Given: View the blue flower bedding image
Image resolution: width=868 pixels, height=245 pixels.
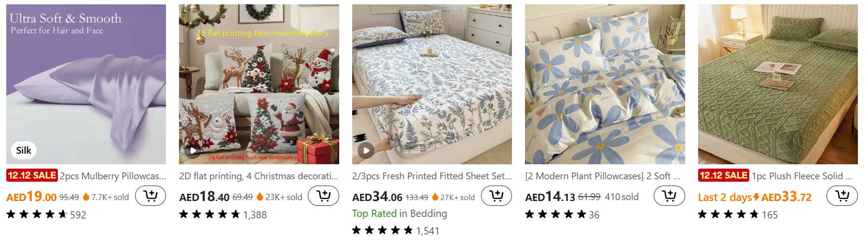Looking at the screenshot, I should (x=605, y=85).
